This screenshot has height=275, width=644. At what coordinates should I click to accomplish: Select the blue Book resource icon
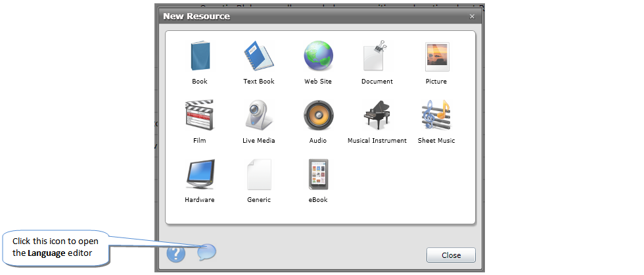click(x=199, y=56)
